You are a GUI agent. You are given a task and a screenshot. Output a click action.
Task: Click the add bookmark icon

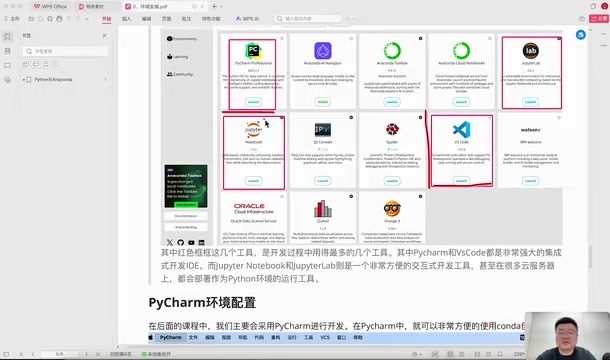[x=46, y=64]
